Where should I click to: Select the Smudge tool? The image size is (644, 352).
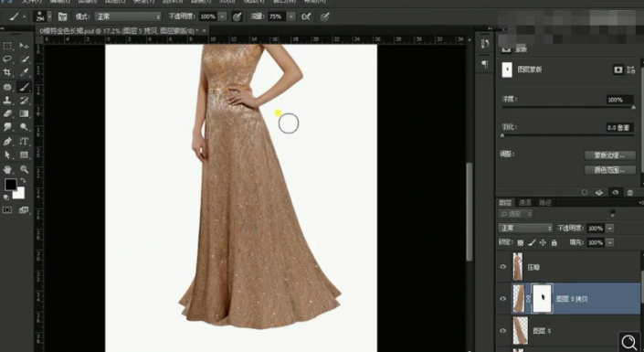coord(7,127)
